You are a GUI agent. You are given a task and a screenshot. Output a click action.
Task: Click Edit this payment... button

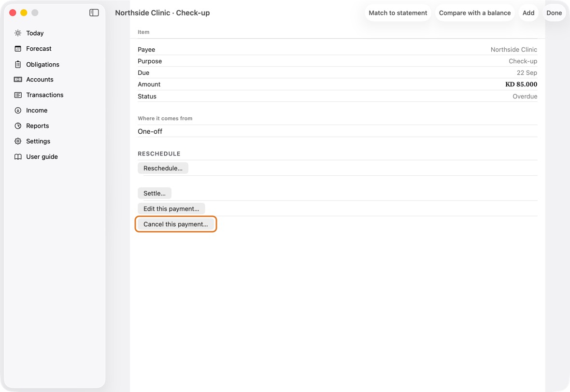tap(171, 209)
